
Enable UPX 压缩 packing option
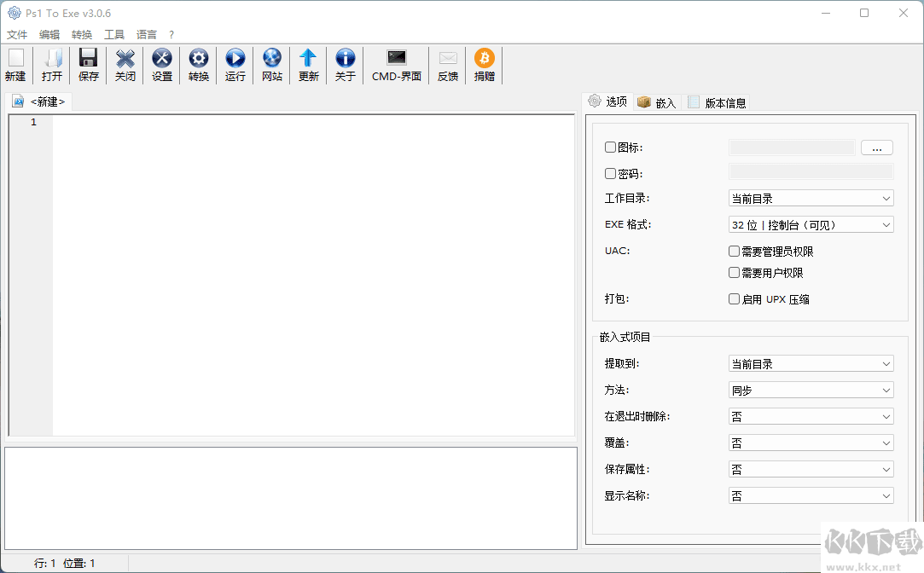(734, 298)
